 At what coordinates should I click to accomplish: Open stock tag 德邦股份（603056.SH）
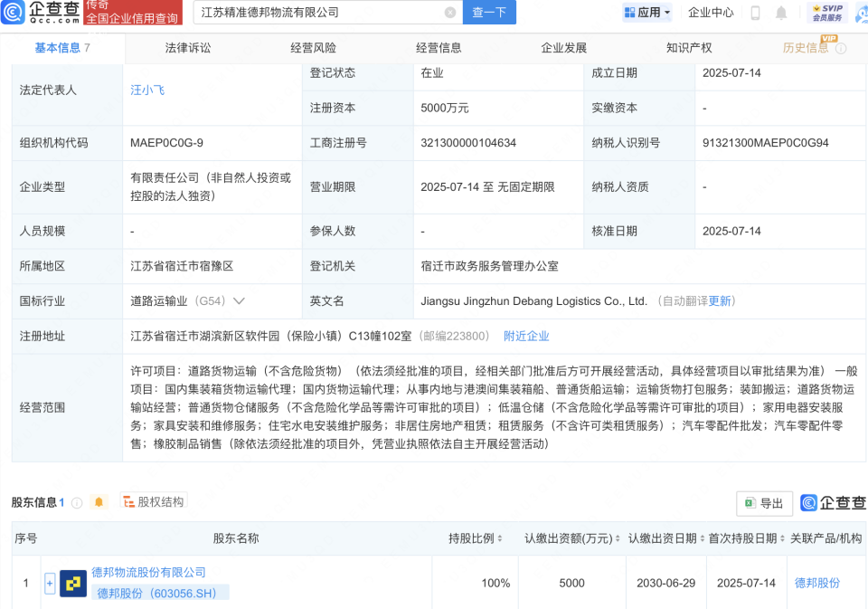(x=160, y=593)
